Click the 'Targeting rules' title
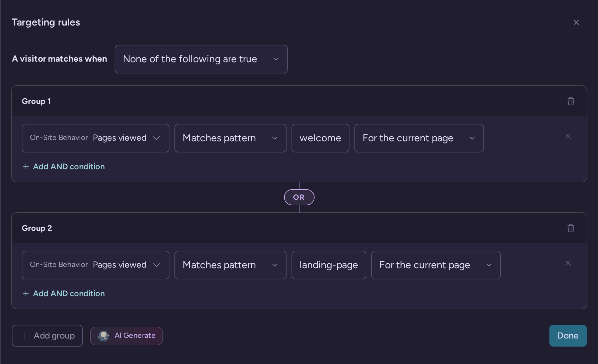This screenshot has width=598, height=364. tap(46, 22)
